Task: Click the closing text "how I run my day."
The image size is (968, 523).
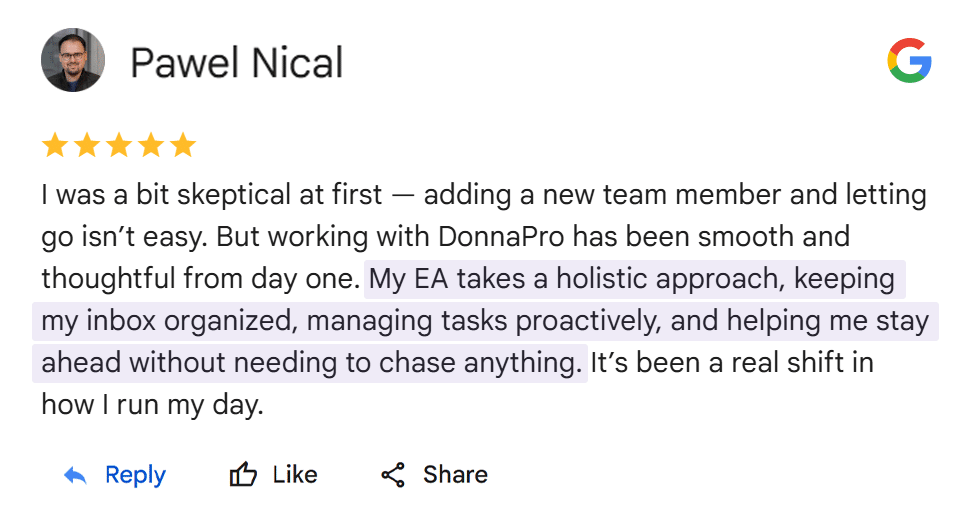Action: pyautogui.click(x=152, y=404)
